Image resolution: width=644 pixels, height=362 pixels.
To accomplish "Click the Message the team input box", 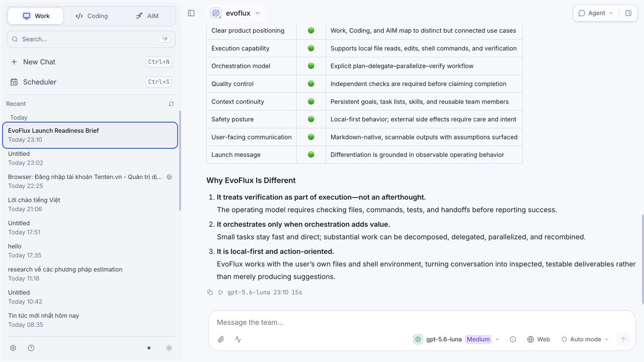I will [x=422, y=322].
